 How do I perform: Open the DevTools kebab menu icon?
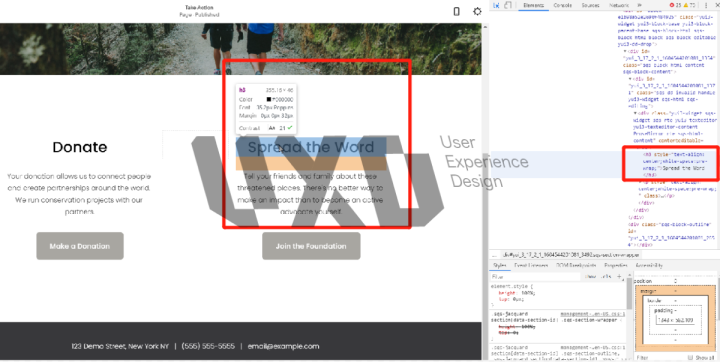click(x=706, y=5)
